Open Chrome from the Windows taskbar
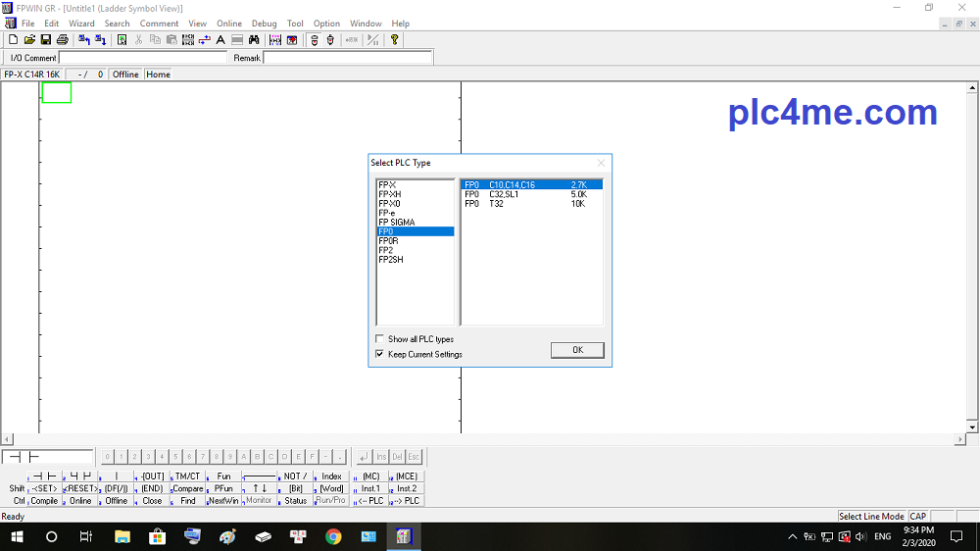980x551 pixels. pyautogui.click(x=333, y=536)
